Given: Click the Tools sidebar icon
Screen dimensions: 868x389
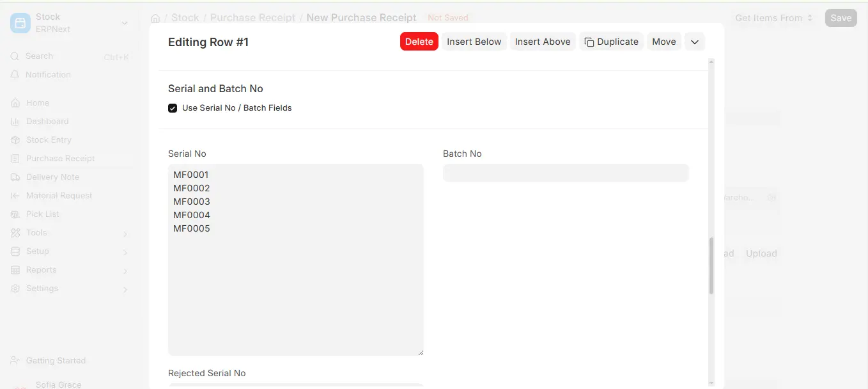Looking at the screenshot, I should (15, 233).
